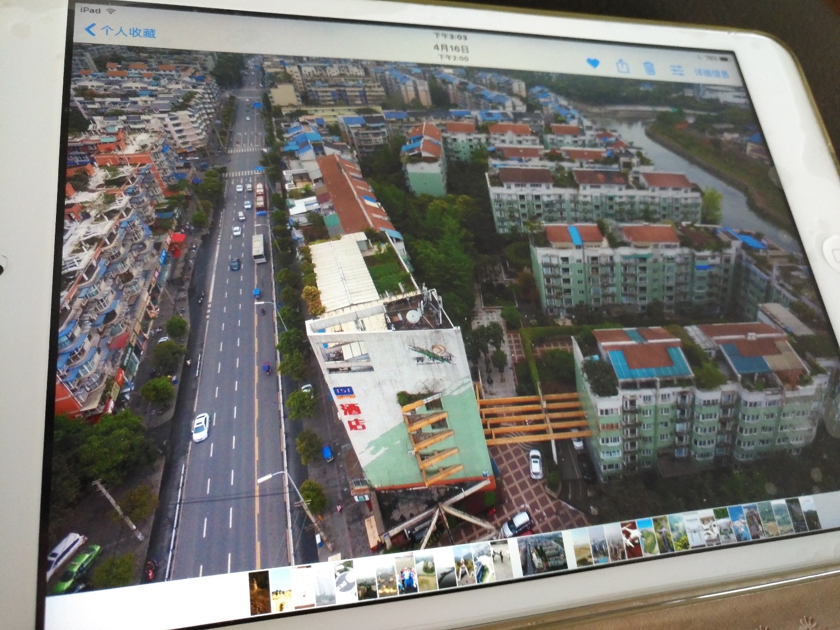
Task: Select the highlighted aerial city thumbnail
Action: [x=543, y=553]
